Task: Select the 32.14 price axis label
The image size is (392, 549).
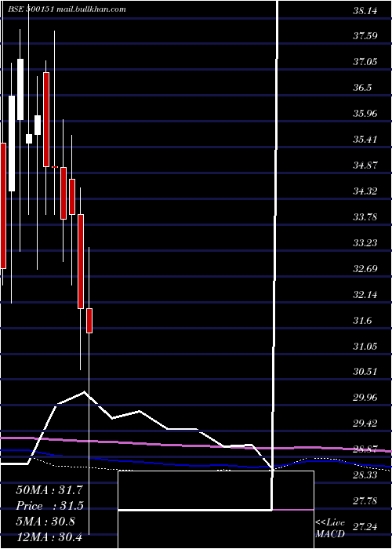Action: [x=365, y=295]
